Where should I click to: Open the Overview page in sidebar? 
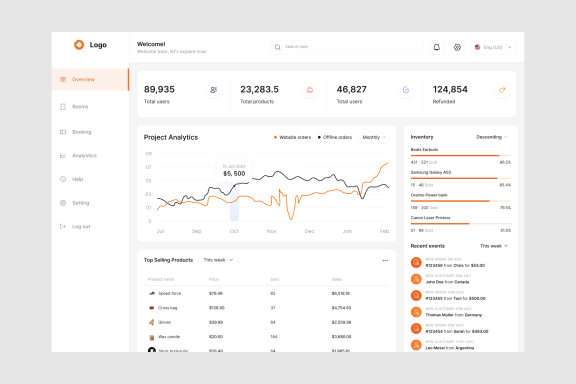(90, 79)
